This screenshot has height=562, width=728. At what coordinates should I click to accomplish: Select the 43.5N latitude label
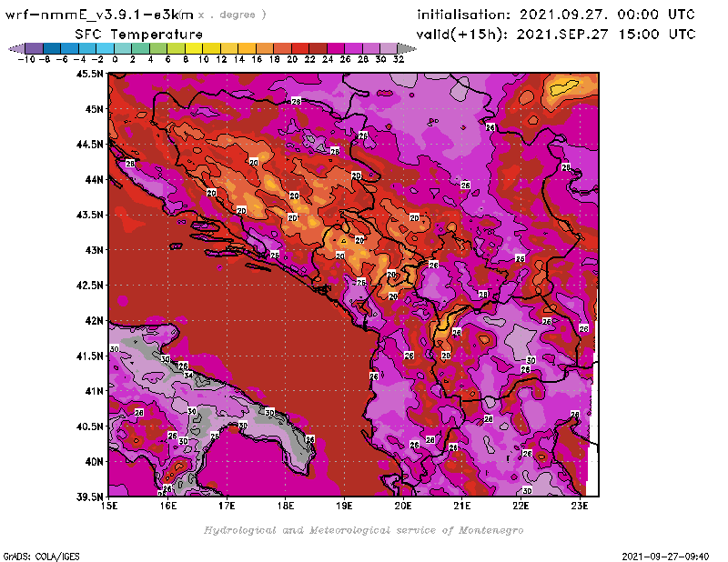pyautogui.click(x=89, y=215)
